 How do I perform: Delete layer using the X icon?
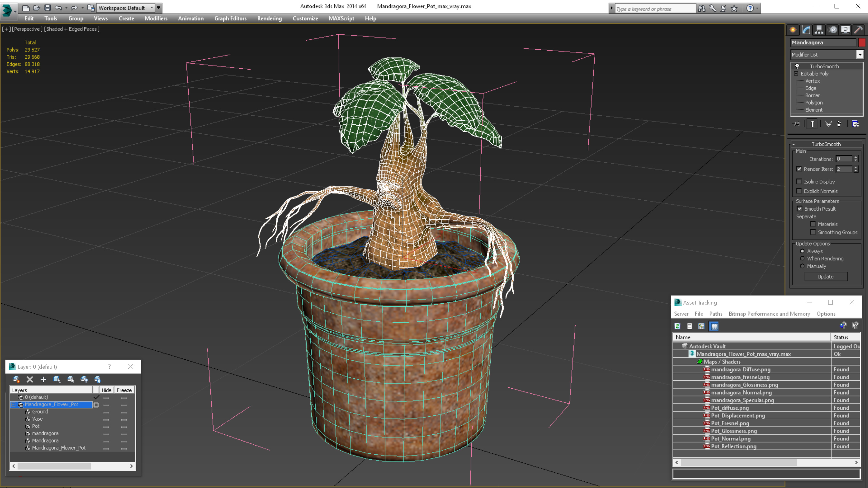click(x=30, y=380)
